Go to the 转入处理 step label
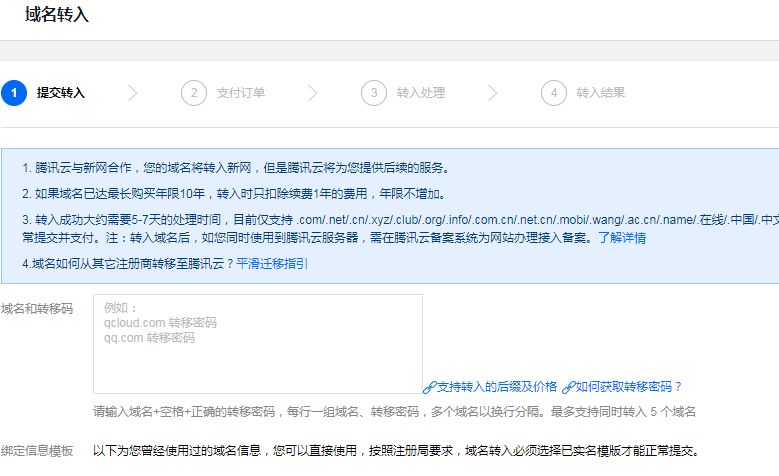779x476 pixels. click(421, 93)
